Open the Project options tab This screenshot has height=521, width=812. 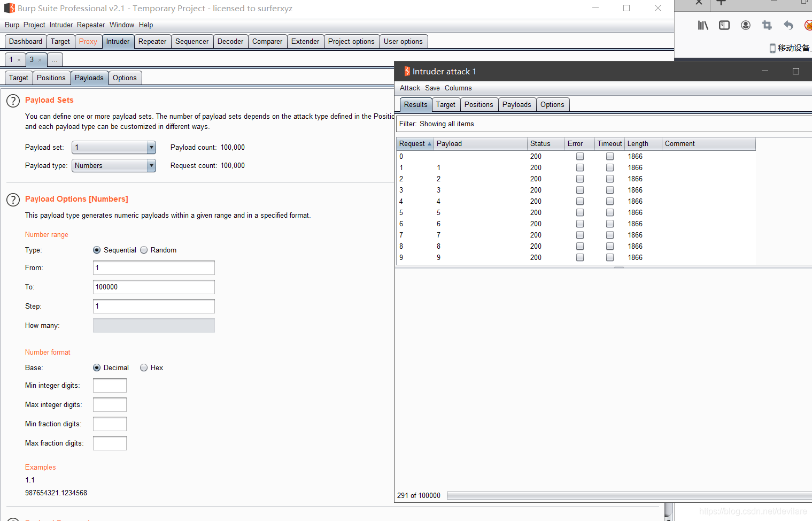tap(351, 42)
